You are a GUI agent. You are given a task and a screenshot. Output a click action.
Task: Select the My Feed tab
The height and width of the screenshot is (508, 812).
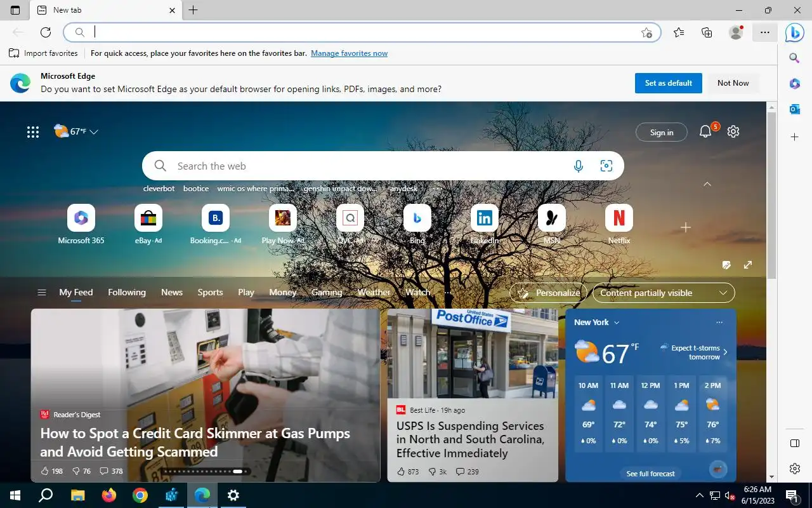[76, 293]
